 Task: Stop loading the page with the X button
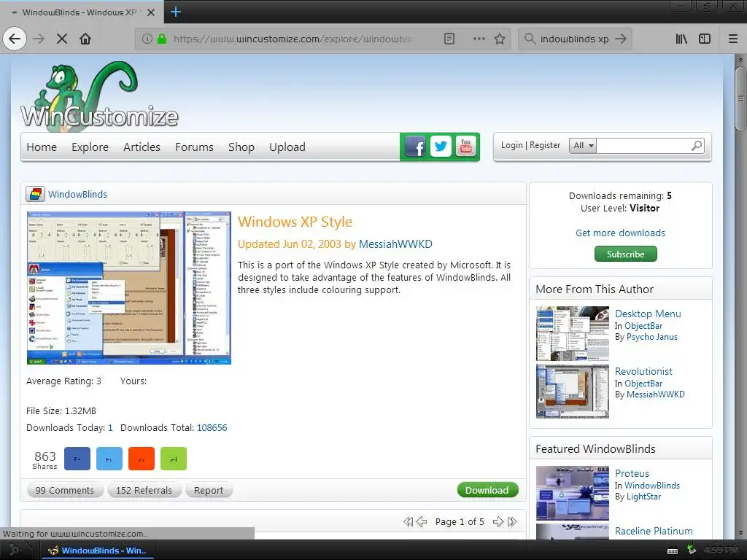point(62,39)
